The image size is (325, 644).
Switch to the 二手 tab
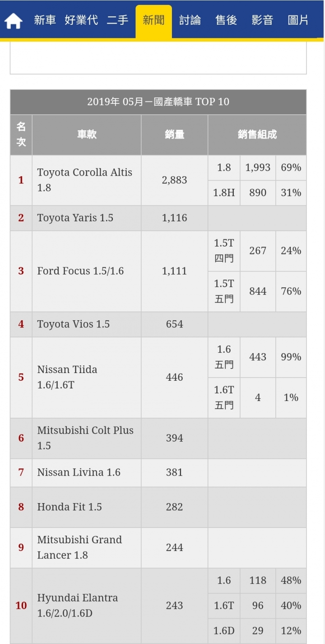tap(117, 20)
